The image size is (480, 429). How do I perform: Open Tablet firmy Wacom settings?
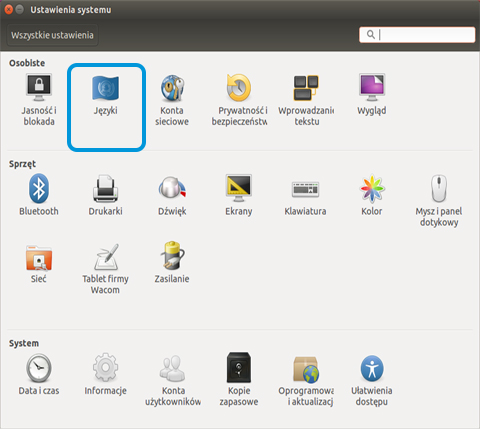pyautogui.click(x=105, y=269)
